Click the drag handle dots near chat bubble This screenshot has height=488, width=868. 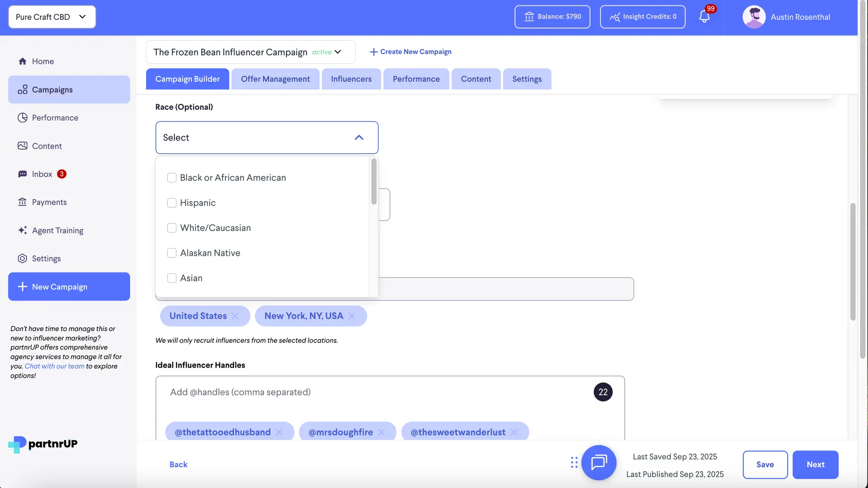(574, 463)
